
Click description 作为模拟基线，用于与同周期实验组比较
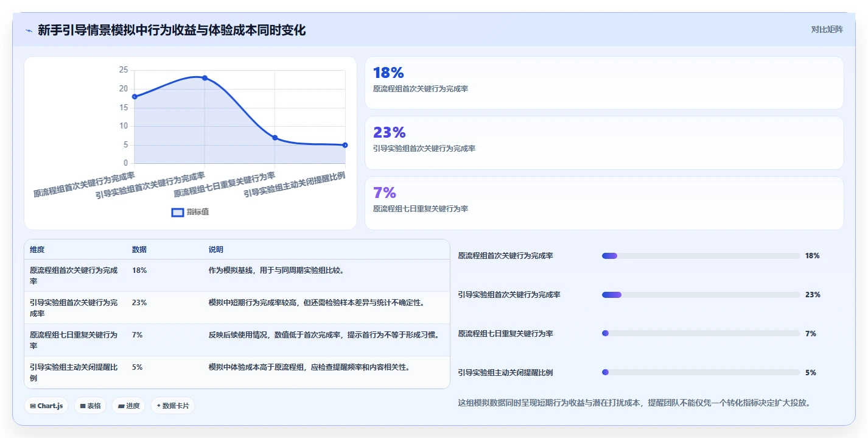click(277, 270)
